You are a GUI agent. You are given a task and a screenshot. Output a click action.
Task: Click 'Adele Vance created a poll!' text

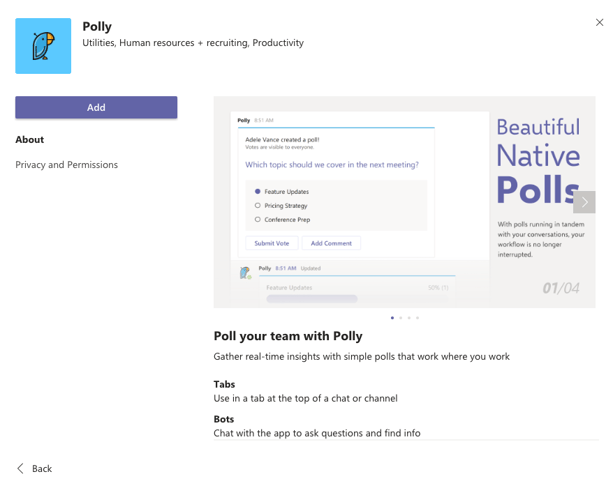tap(282, 140)
